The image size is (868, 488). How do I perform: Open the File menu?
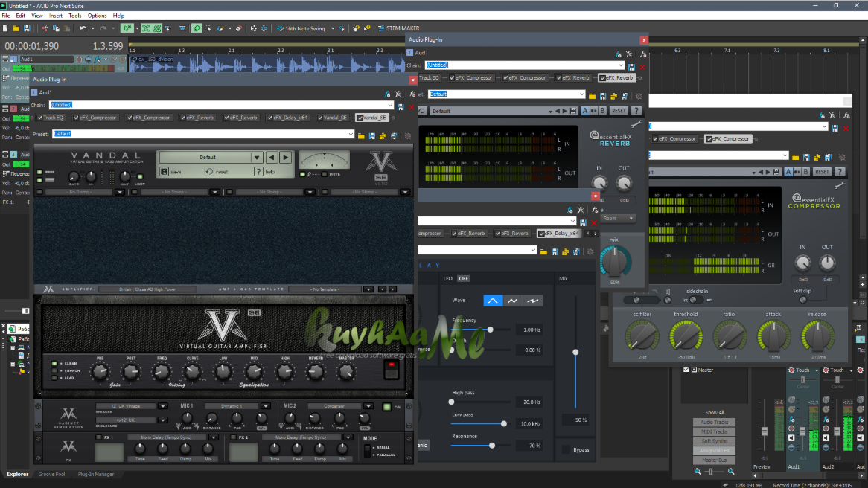click(x=5, y=16)
